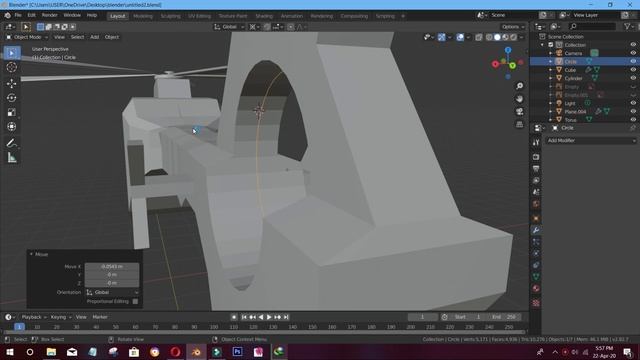Screen dimensions: 640x360
Task: Open Opera browser from the taskbar
Action: (x=176, y=352)
